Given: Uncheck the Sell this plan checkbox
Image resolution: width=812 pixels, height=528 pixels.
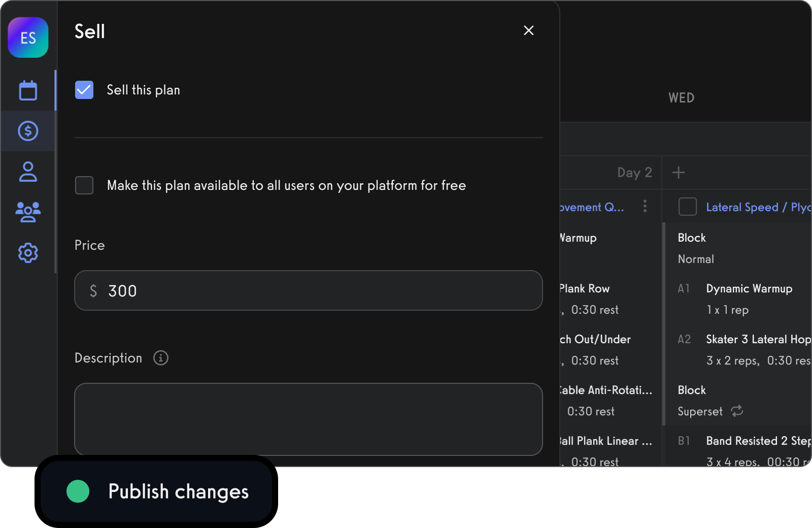Looking at the screenshot, I should click(x=84, y=90).
